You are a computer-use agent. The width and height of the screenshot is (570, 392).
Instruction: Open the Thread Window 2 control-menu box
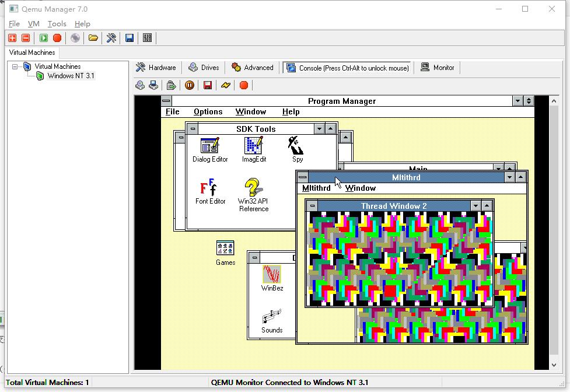[x=312, y=206]
